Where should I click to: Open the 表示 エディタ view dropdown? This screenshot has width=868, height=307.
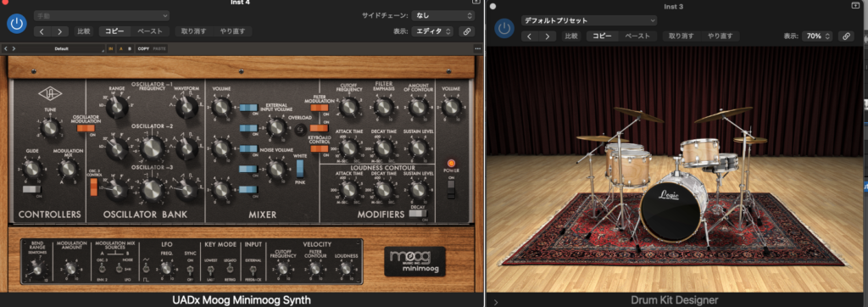pyautogui.click(x=432, y=31)
